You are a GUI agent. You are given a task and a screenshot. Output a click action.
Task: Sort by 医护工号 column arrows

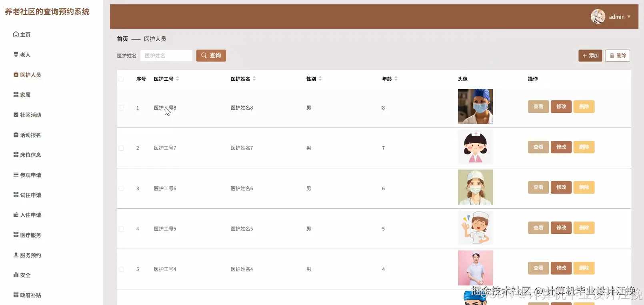point(177,79)
